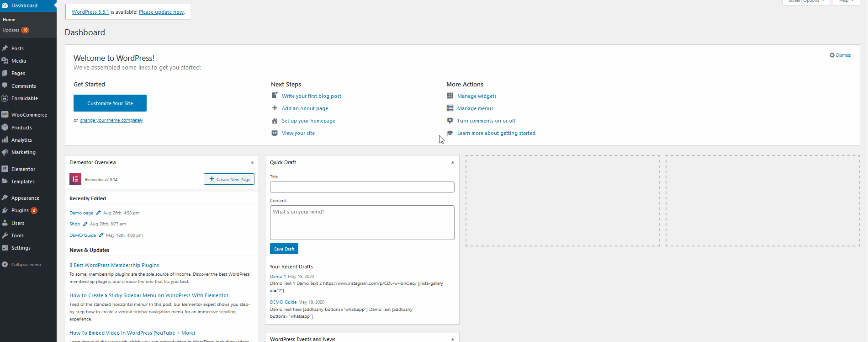Click the WooCommerce icon in sidebar
Screen dimensions: 868x342
pyautogui.click(x=5, y=115)
